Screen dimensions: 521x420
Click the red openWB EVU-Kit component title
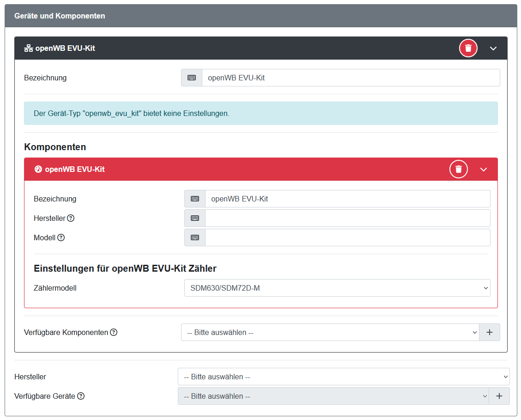point(75,169)
